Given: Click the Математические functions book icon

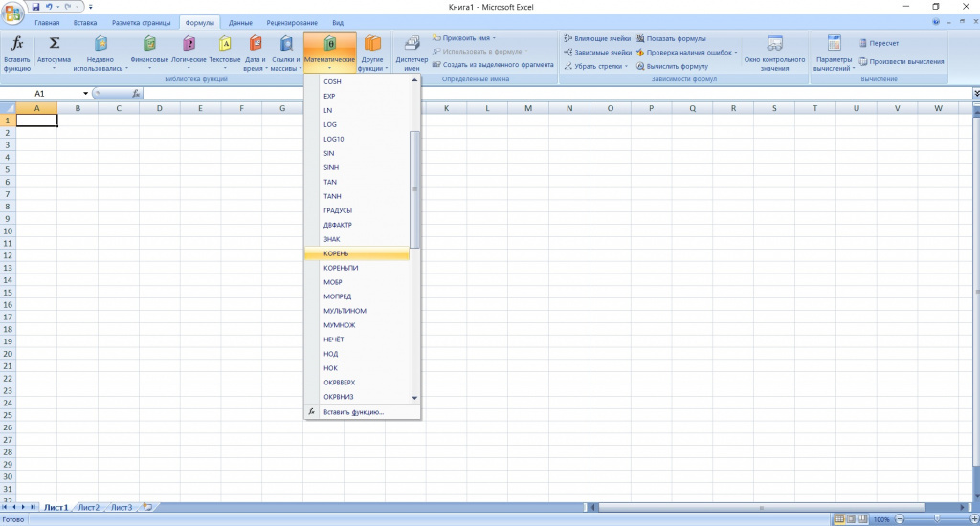Looking at the screenshot, I should pos(330,43).
